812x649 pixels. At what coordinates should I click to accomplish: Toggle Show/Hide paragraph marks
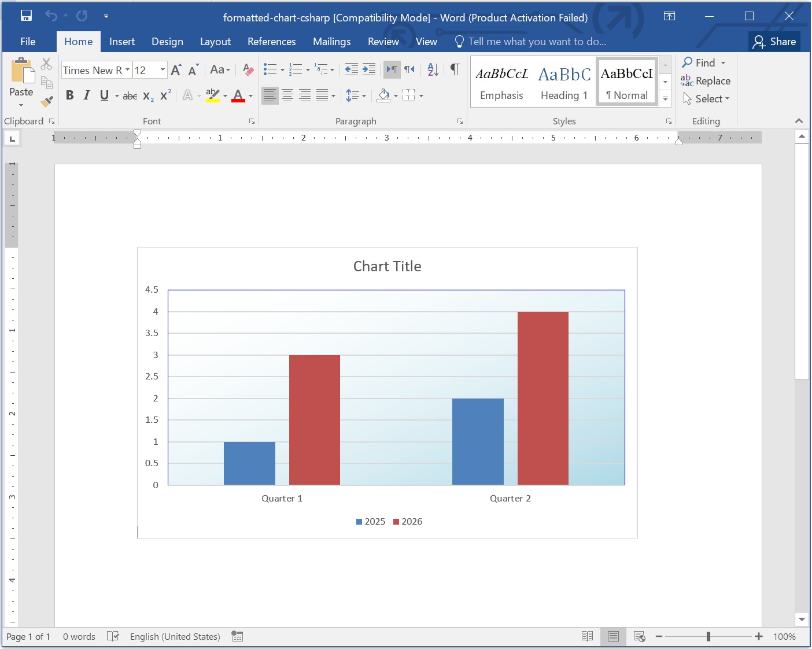pyautogui.click(x=455, y=70)
